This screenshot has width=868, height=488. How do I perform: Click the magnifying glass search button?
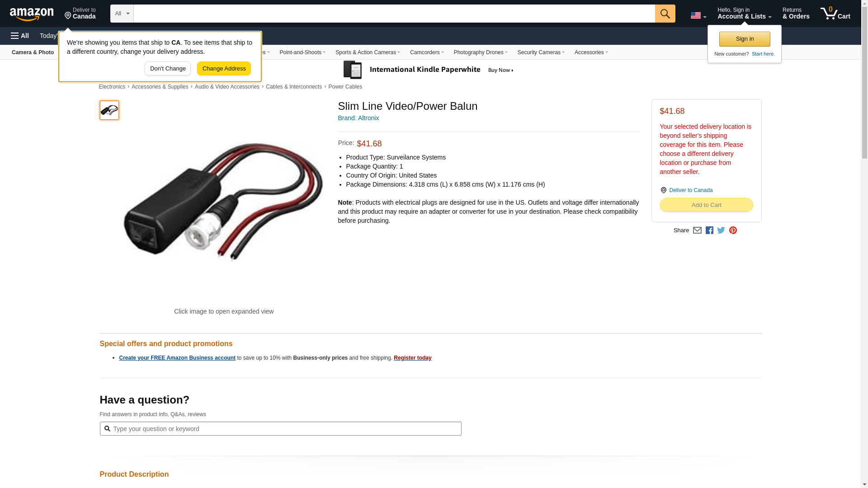tap(665, 14)
